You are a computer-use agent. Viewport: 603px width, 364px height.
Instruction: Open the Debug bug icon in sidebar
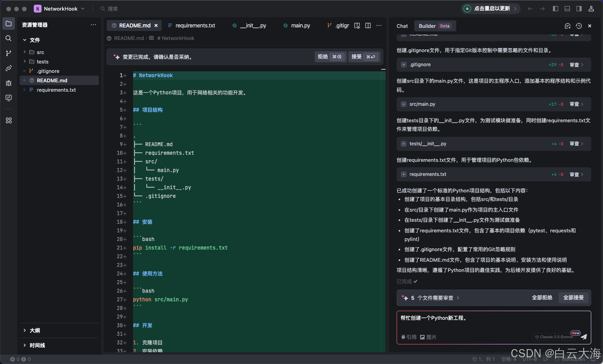9,83
